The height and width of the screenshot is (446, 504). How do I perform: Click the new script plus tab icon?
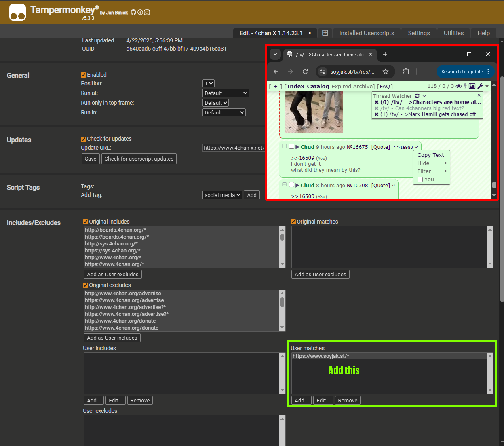pos(325,33)
